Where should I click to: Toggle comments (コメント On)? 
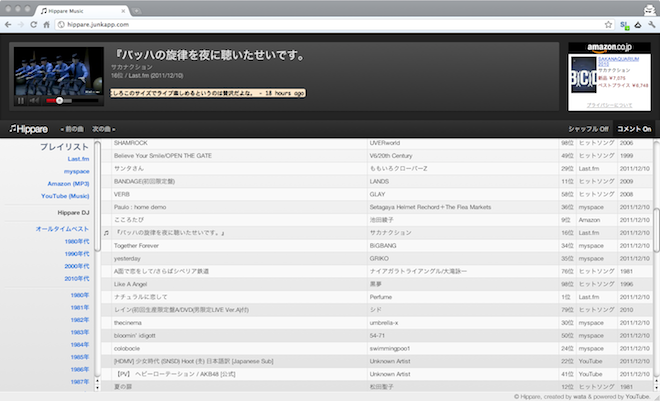634,129
